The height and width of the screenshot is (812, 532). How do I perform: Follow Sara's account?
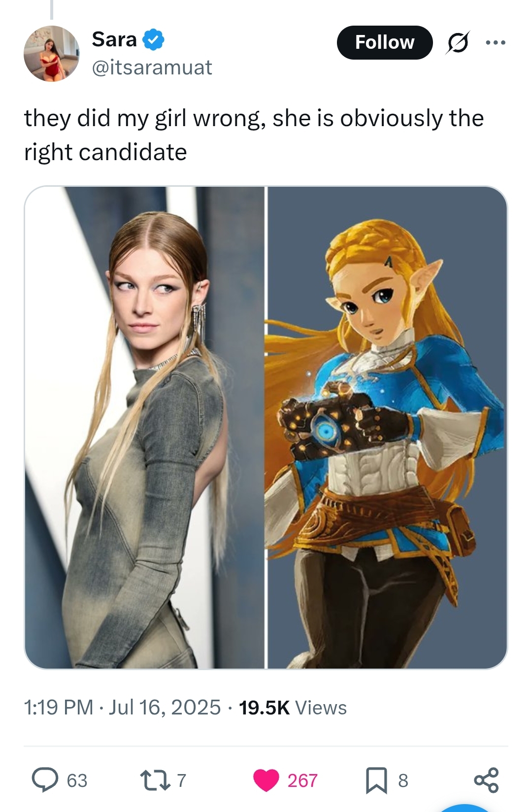[385, 42]
